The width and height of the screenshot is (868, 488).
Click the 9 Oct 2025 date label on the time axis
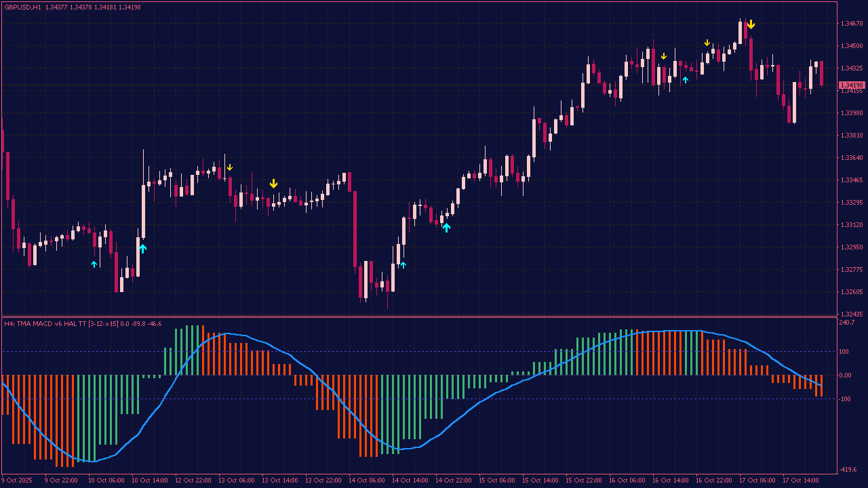pyautogui.click(x=17, y=481)
